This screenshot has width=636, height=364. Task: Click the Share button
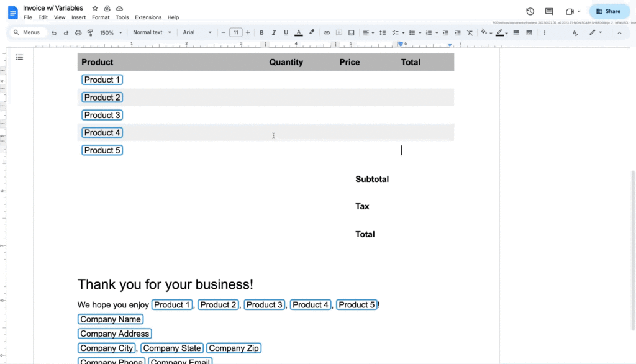click(609, 11)
